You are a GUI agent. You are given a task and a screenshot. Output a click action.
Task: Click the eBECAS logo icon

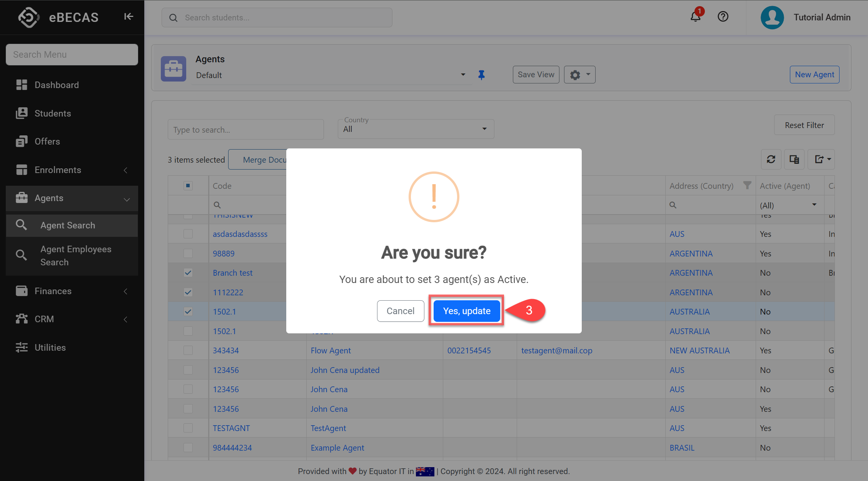pyautogui.click(x=29, y=17)
